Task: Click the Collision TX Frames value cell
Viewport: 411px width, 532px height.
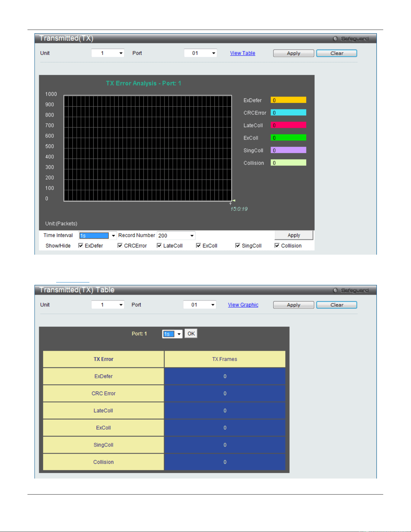Action: [x=225, y=462]
